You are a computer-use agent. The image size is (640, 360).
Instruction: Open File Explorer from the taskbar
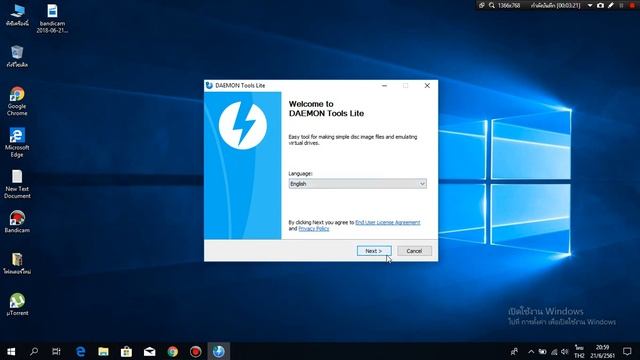[103, 351]
